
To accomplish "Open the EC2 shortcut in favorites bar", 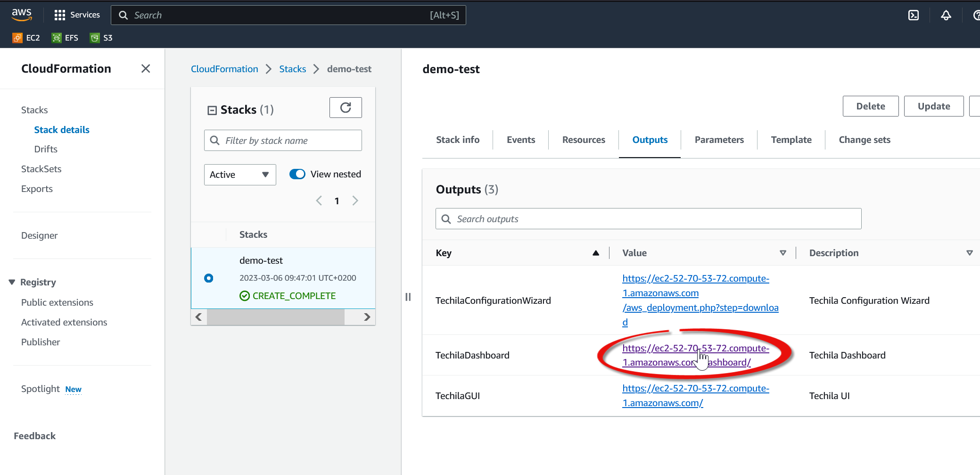I will [x=26, y=38].
